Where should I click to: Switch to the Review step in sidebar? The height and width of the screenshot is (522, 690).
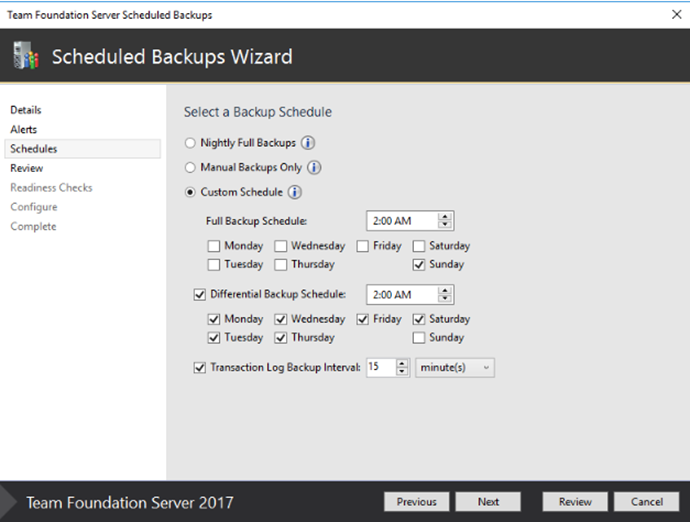pyautogui.click(x=26, y=168)
